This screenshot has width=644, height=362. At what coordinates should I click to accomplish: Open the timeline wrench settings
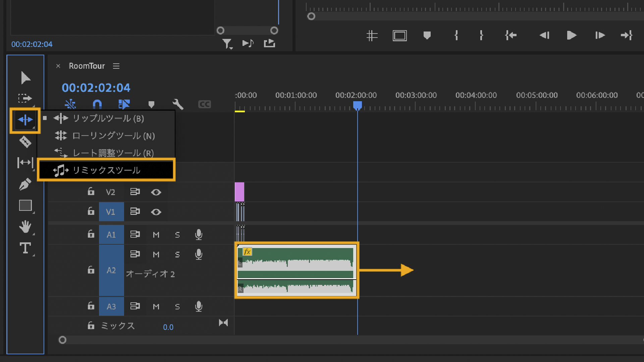(177, 105)
